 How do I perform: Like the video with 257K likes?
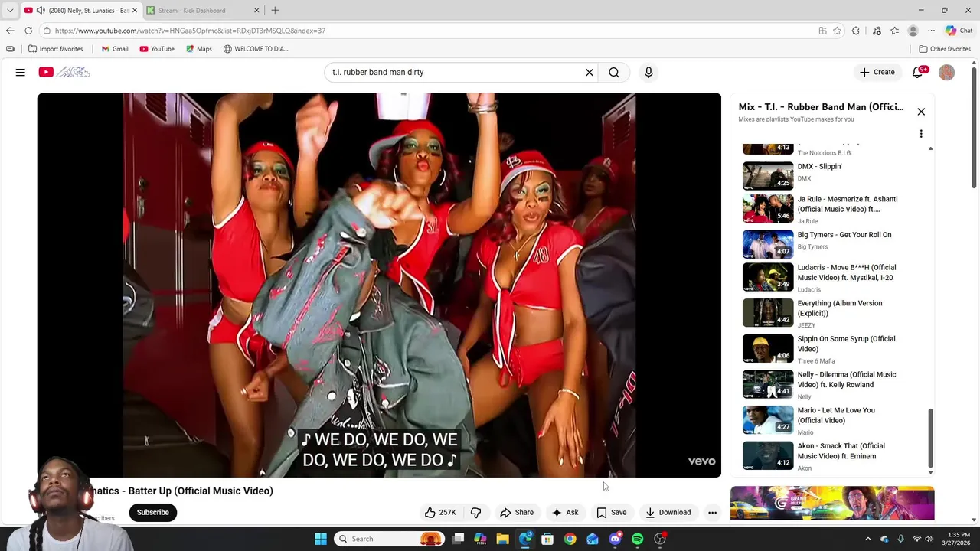tap(440, 512)
